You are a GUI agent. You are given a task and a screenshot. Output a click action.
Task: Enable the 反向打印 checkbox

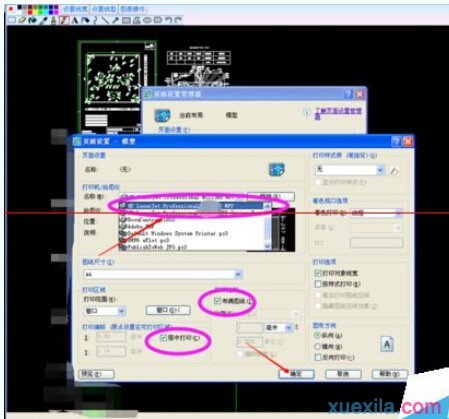[x=317, y=357]
